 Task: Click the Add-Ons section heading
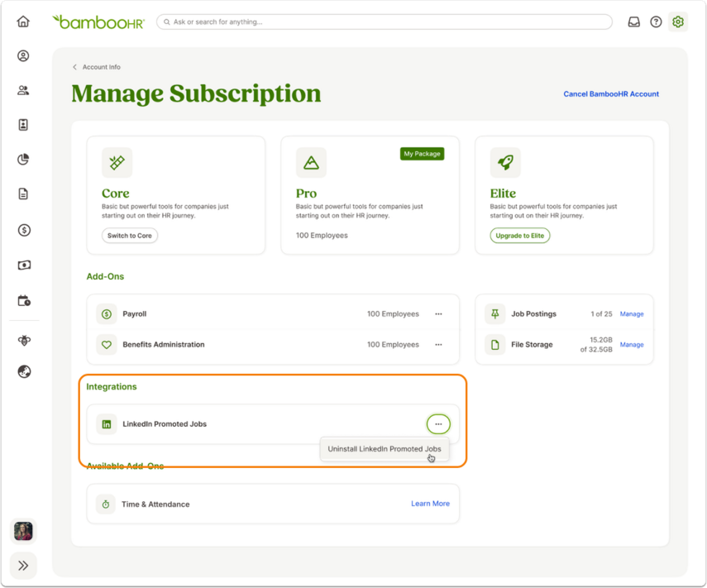(105, 276)
